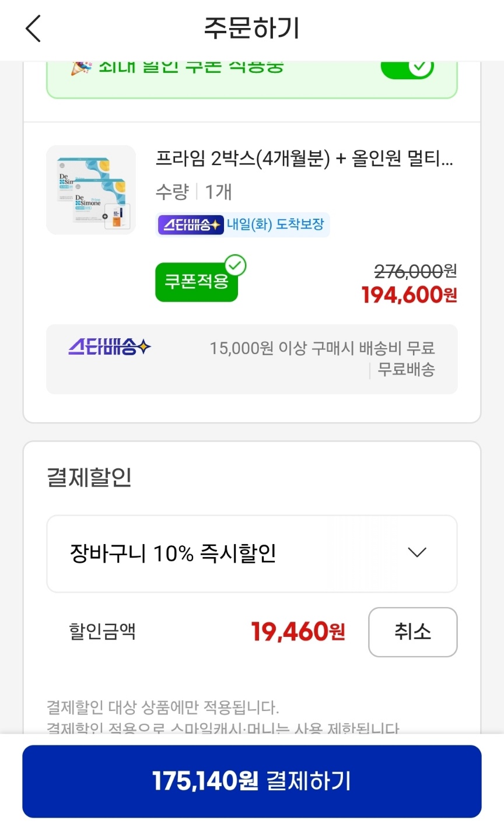Tap the back arrow icon

tap(33, 29)
